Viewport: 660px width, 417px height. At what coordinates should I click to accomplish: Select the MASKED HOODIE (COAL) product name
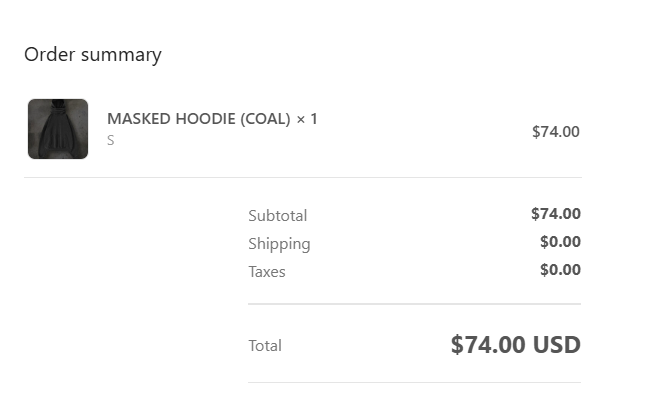[199, 119]
